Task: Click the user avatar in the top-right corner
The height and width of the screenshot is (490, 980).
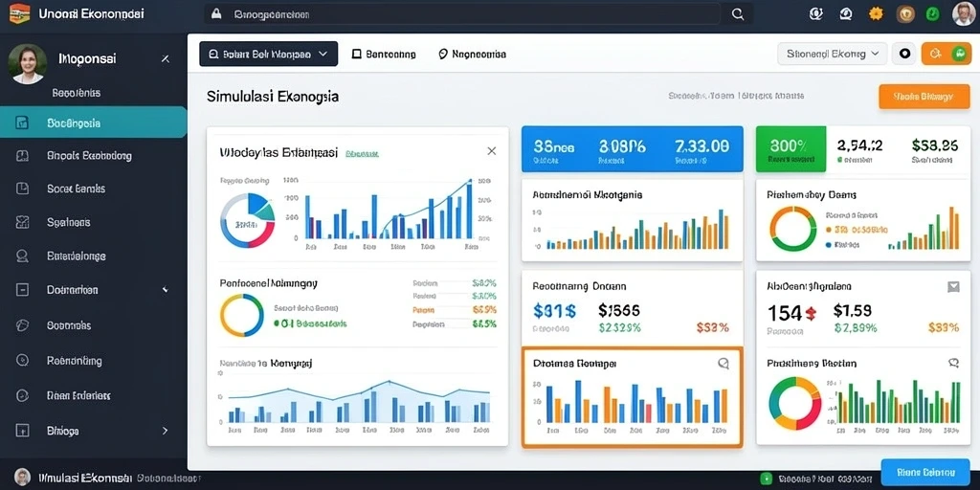Action: tap(964, 13)
